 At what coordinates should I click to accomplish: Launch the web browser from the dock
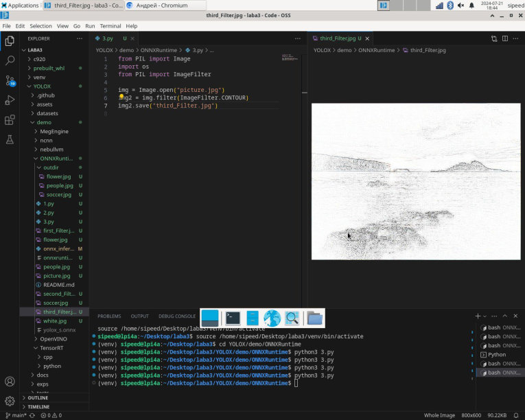(x=272, y=318)
